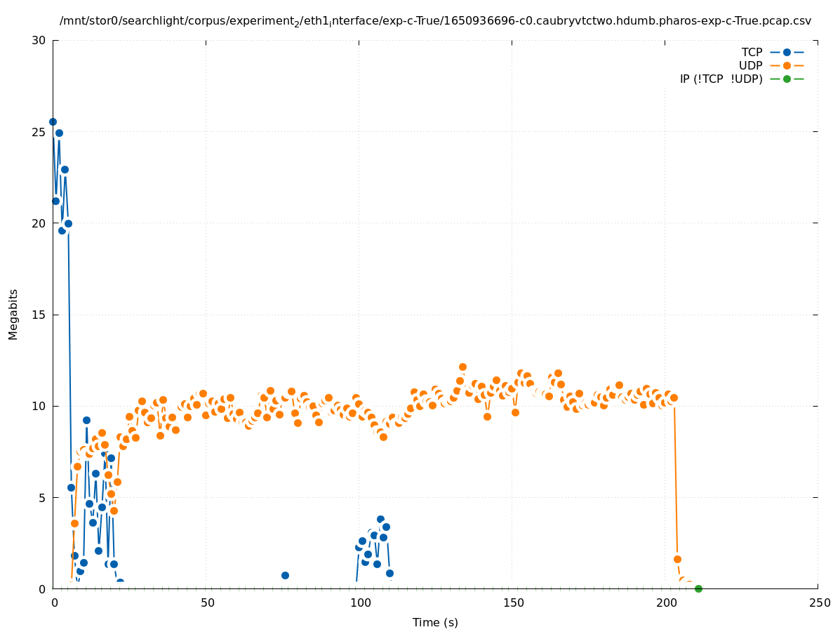Click the pcap.csv file path title
The image size is (840, 632).
tap(435, 21)
